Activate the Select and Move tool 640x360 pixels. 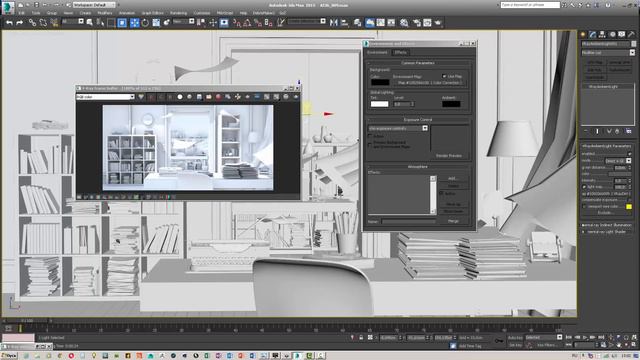click(134, 23)
